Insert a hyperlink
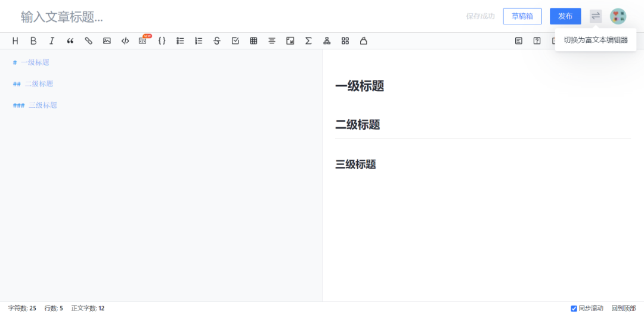This screenshot has width=644, height=314. coord(88,41)
